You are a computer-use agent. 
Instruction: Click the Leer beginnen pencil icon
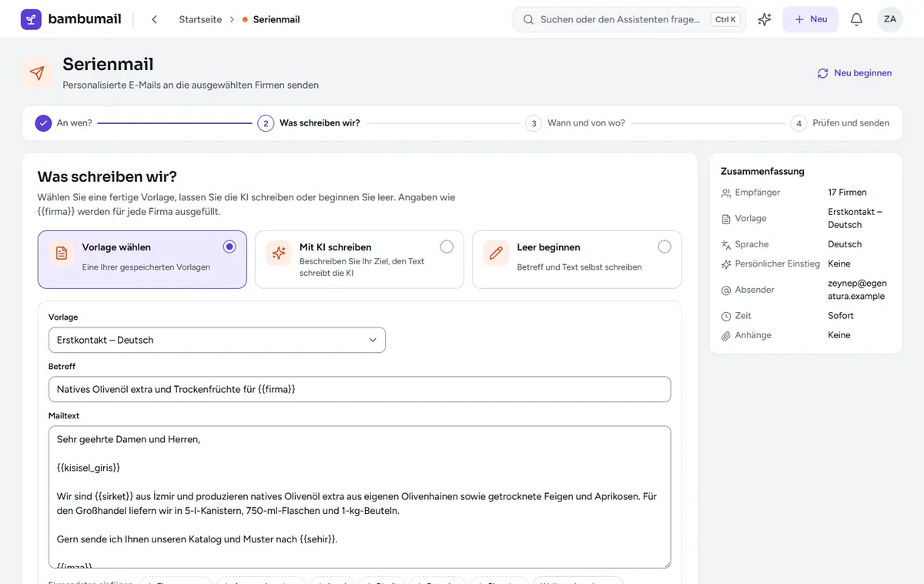[x=496, y=253]
